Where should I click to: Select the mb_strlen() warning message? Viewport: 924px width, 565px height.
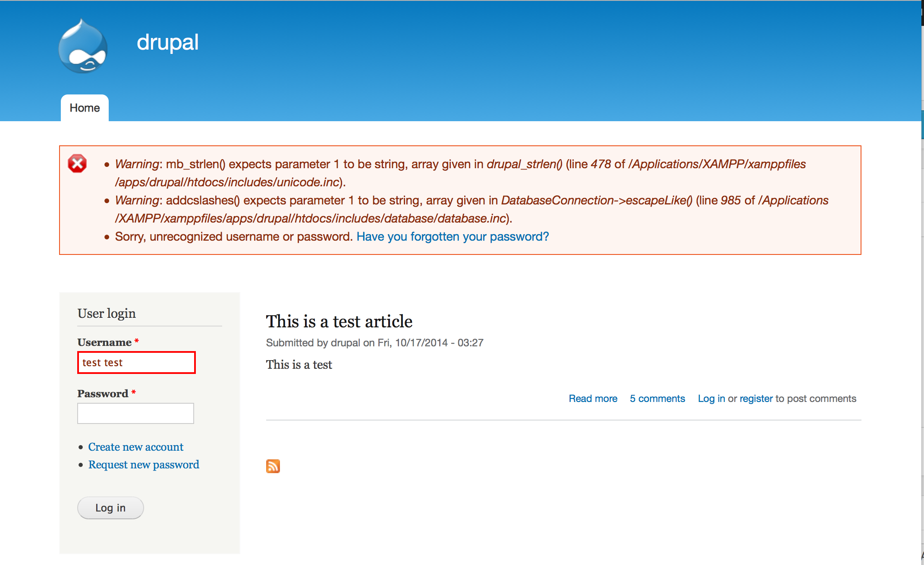pos(460,173)
